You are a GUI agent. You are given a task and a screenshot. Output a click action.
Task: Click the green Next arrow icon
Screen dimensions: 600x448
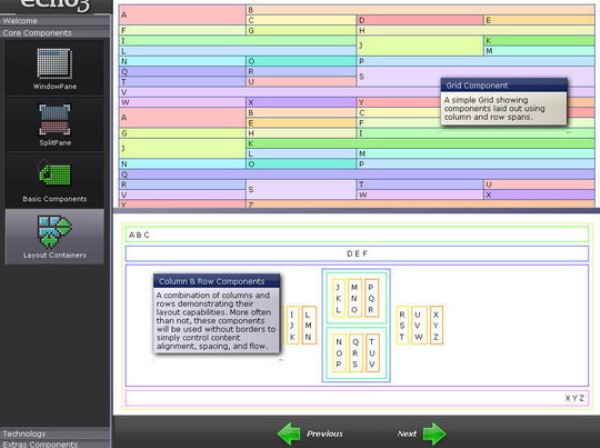434,433
